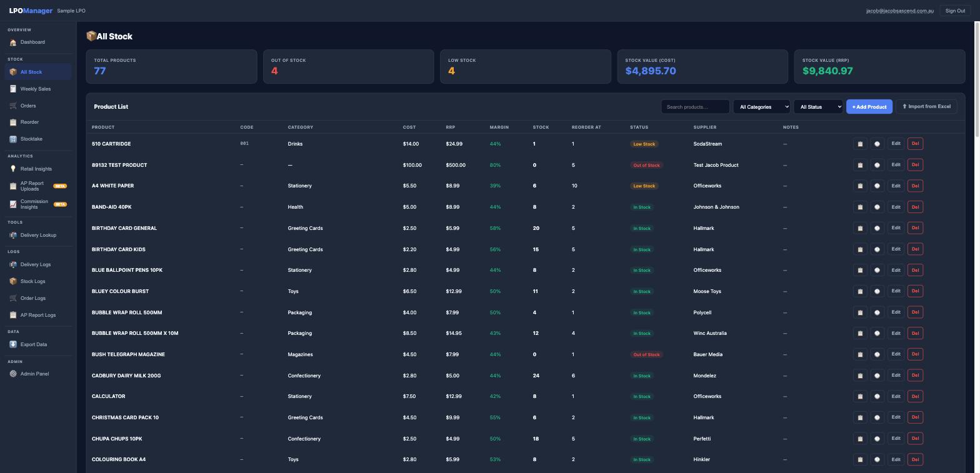
Task: Click the page vertical scrollbar
Action: point(977,78)
